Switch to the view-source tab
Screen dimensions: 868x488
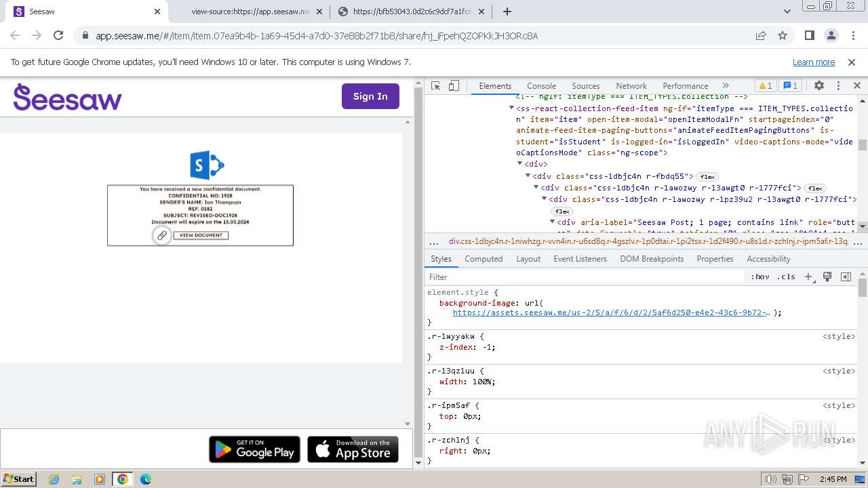click(250, 12)
